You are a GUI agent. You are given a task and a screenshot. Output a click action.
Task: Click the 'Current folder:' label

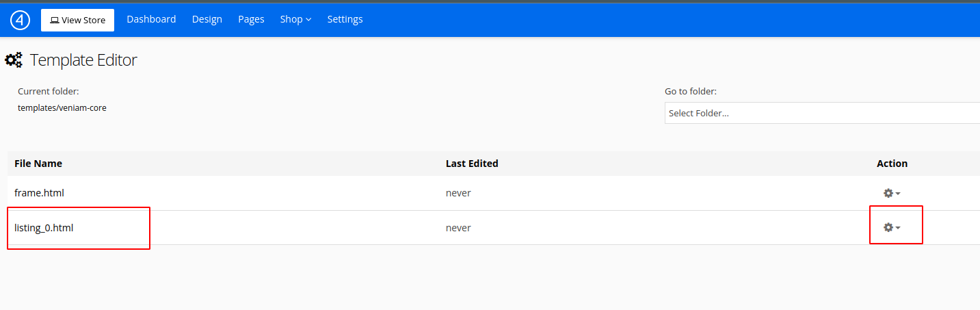tap(49, 91)
